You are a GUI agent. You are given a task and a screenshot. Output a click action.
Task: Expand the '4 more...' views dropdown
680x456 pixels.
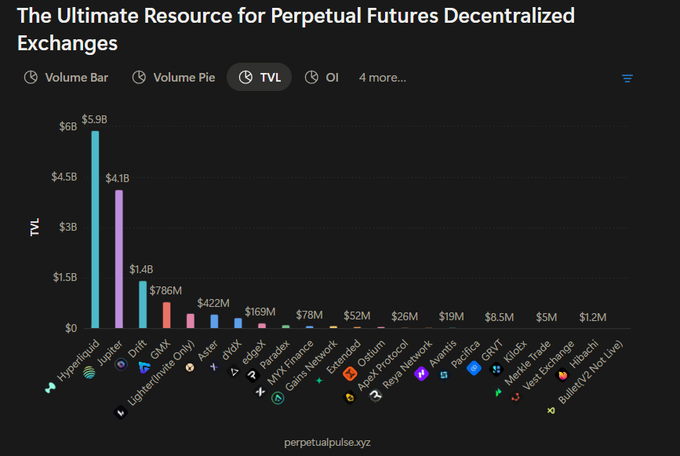pos(382,78)
